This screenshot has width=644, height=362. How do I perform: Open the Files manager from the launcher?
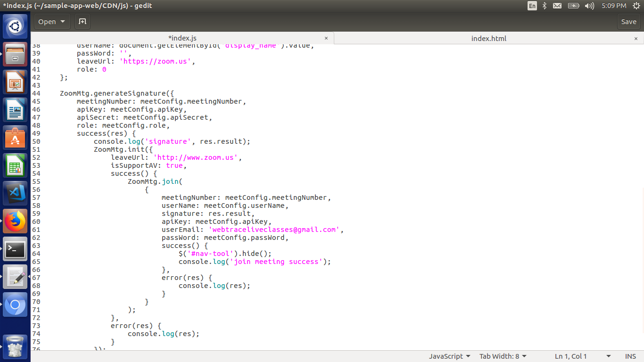click(x=15, y=55)
